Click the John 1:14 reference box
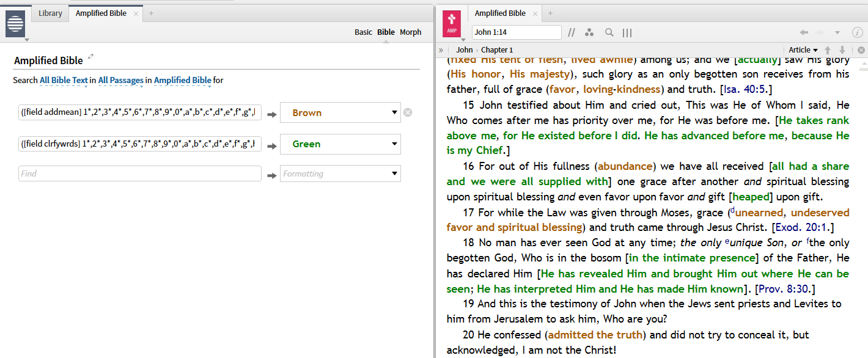This screenshot has width=868, height=358. [x=517, y=32]
